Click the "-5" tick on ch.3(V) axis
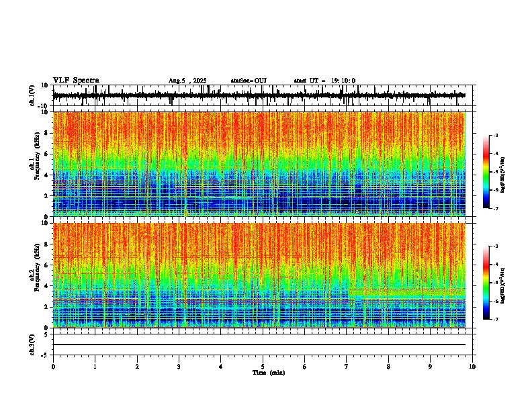Viewport: 532px width, 411px height. coord(45,355)
